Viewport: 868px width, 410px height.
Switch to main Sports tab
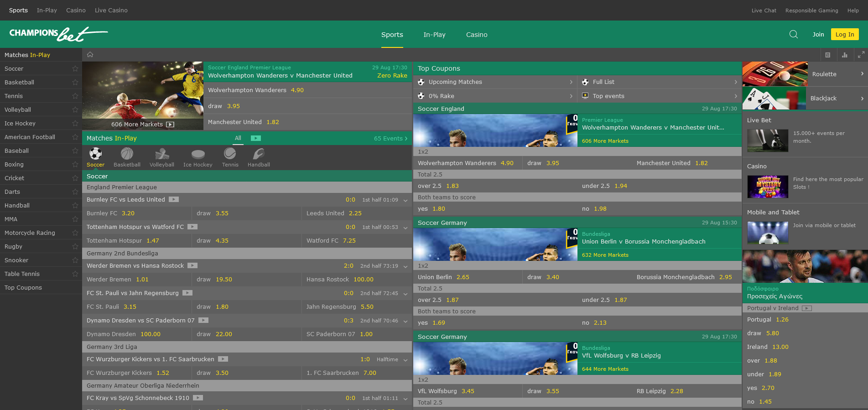coord(392,35)
